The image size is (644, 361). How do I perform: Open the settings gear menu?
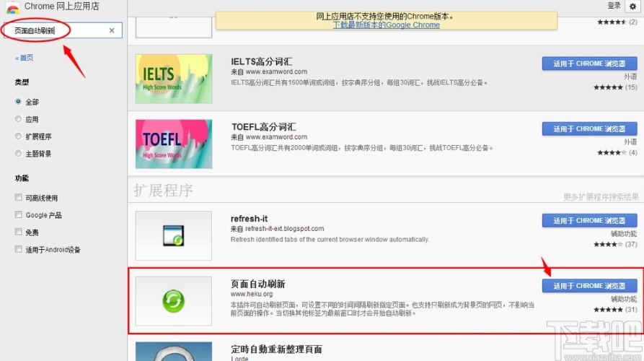632,6
